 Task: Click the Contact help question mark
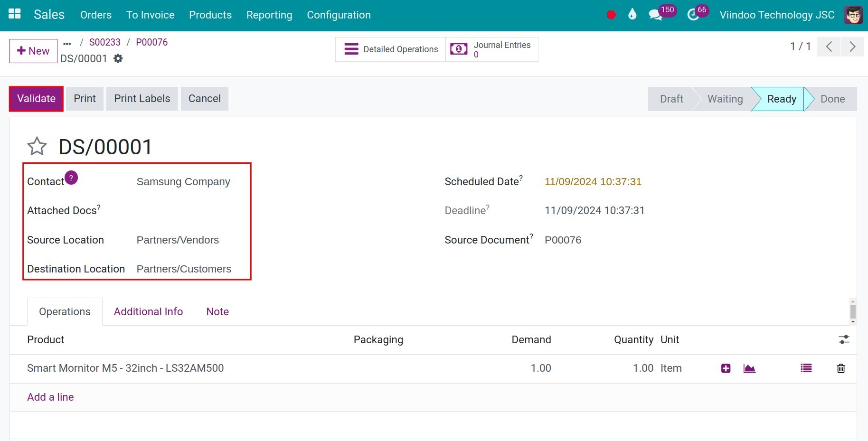(71, 178)
